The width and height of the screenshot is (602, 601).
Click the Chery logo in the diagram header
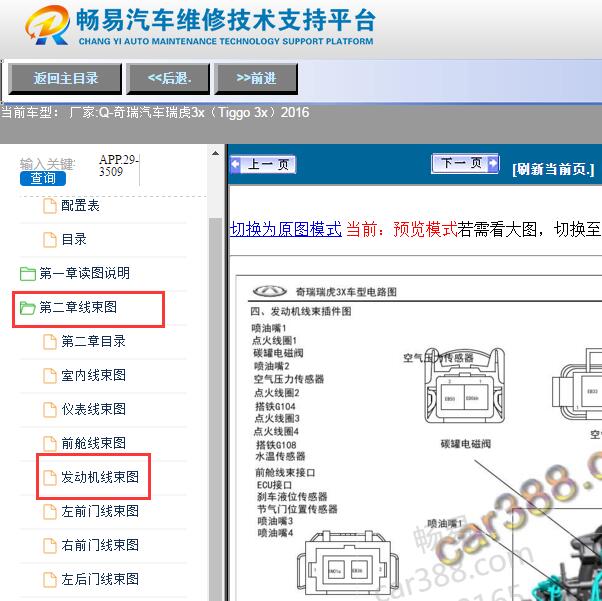coord(270,291)
